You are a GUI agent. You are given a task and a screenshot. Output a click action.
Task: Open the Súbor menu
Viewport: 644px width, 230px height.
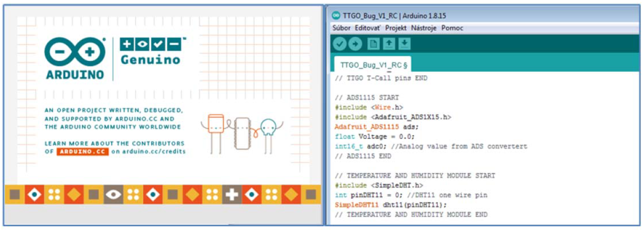pyautogui.click(x=341, y=28)
